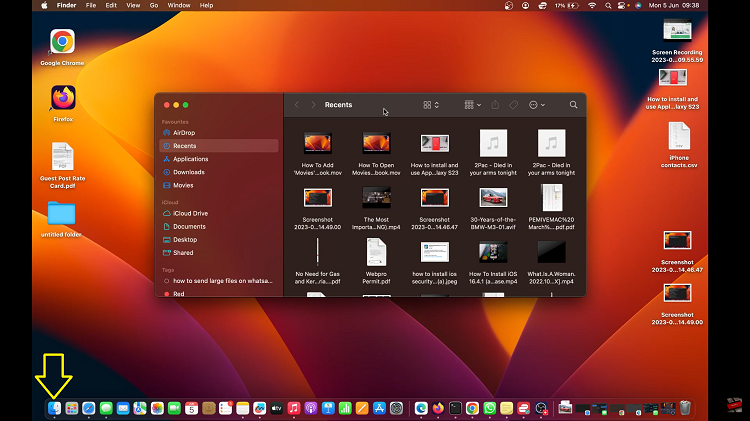This screenshot has height=421, width=750.
Task: Open the Apple menu
Action: [x=44, y=5]
